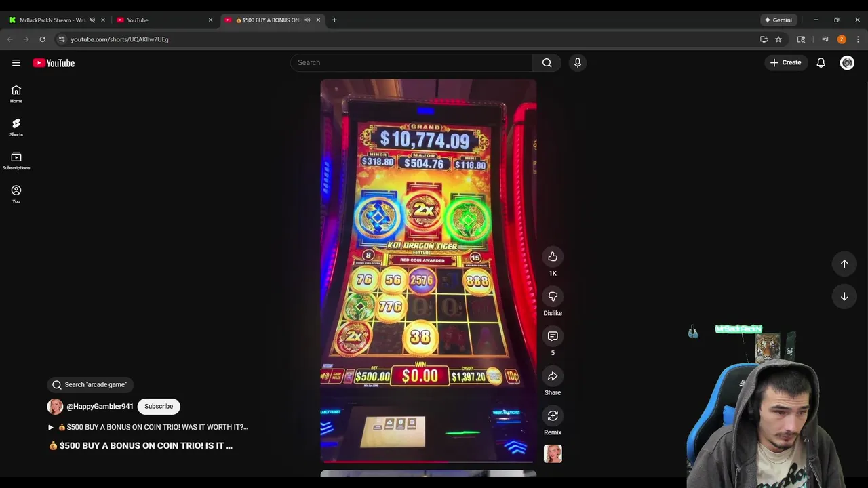Click the Create button
This screenshot has height=488, width=868.
pos(786,62)
